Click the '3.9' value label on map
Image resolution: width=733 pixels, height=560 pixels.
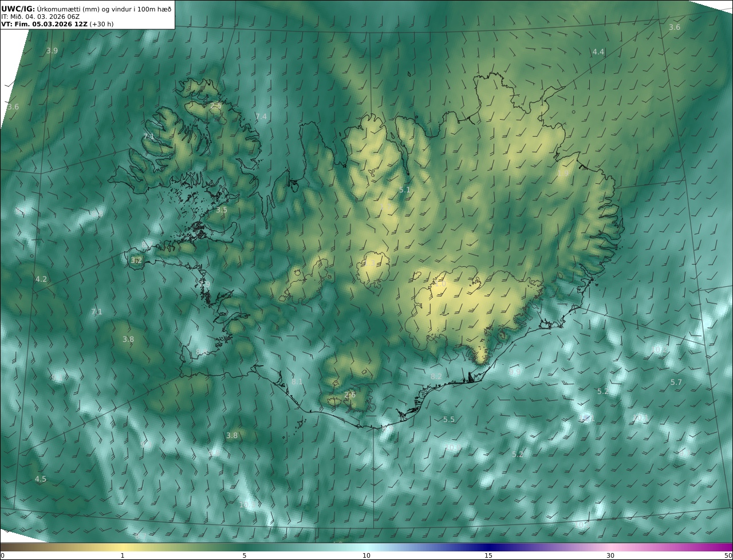click(x=52, y=51)
